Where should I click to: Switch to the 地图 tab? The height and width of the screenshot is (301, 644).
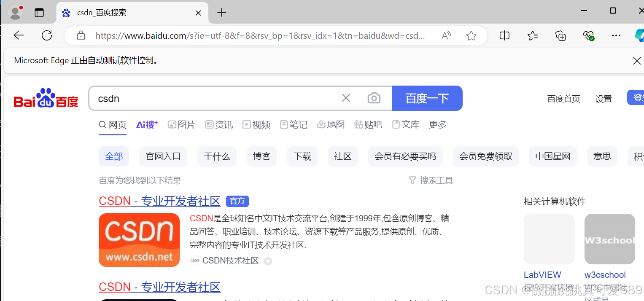[331, 125]
